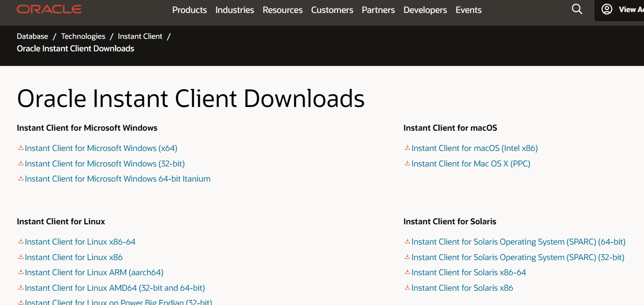Open Instant Client for Microsoft Windows (x64)
Screen dimensions: 644x305
tap(101, 148)
